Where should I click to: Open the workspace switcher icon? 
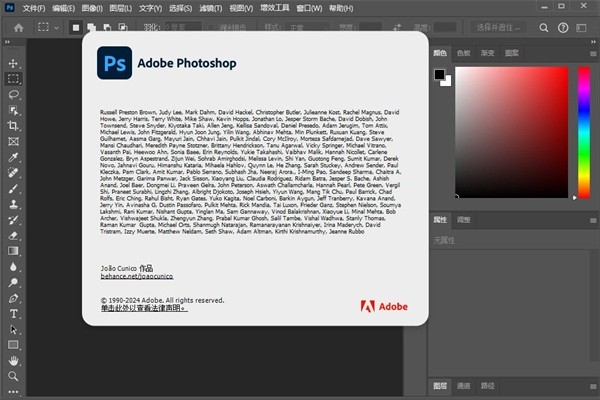(x=581, y=28)
